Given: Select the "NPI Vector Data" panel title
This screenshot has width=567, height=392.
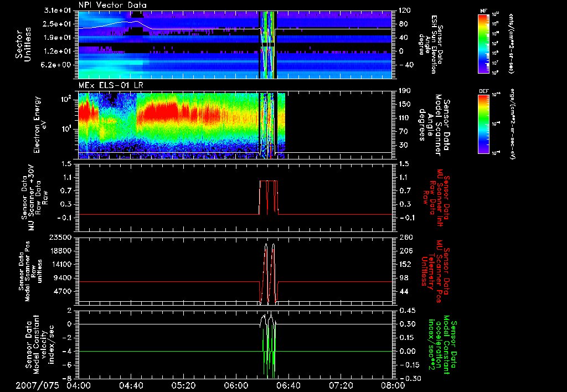Looking at the screenshot, I should [x=112, y=5].
